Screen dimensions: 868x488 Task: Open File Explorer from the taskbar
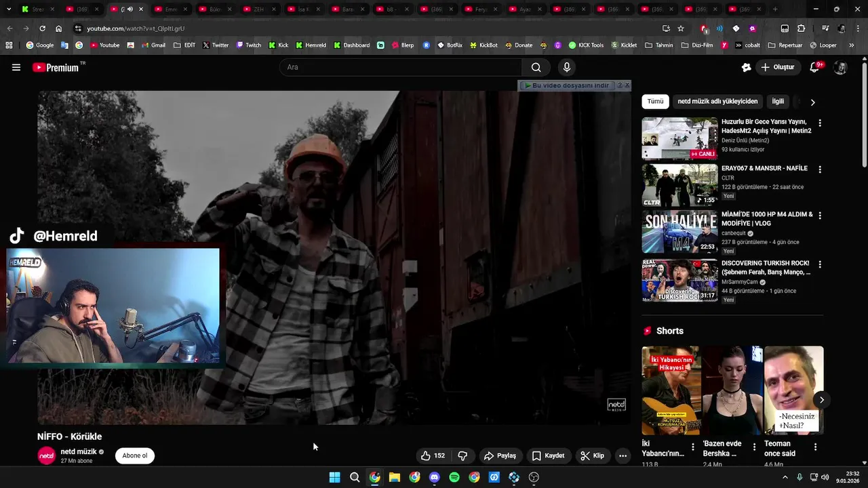point(395,477)
